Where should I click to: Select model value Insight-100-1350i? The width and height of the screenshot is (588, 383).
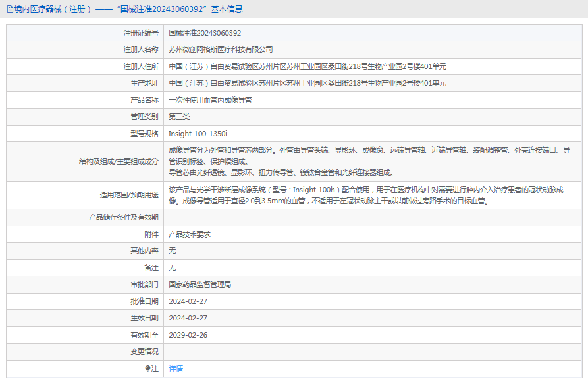(198, 134)
